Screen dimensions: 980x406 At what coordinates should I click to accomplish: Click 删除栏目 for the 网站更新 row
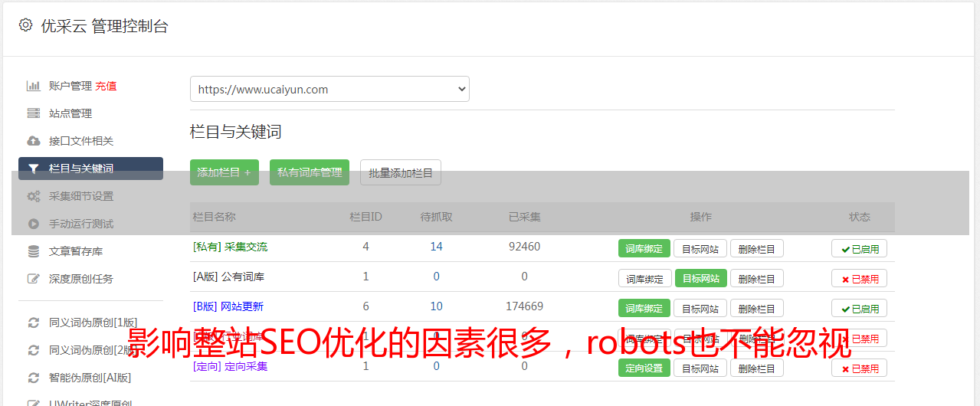(757, 308)
